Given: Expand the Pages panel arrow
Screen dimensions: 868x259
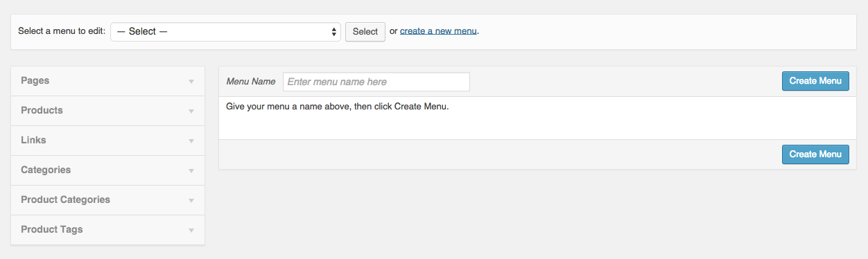Looking at the screenshot, I should [191, 82].
